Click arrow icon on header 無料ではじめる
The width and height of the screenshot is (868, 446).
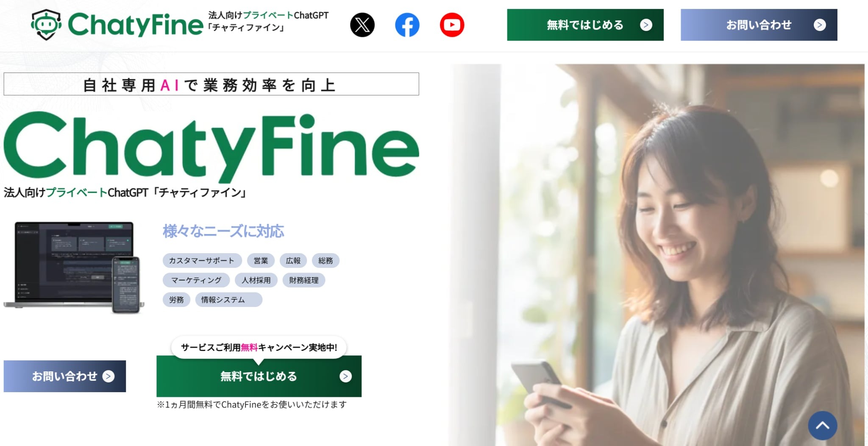click(x=646, y=25)
